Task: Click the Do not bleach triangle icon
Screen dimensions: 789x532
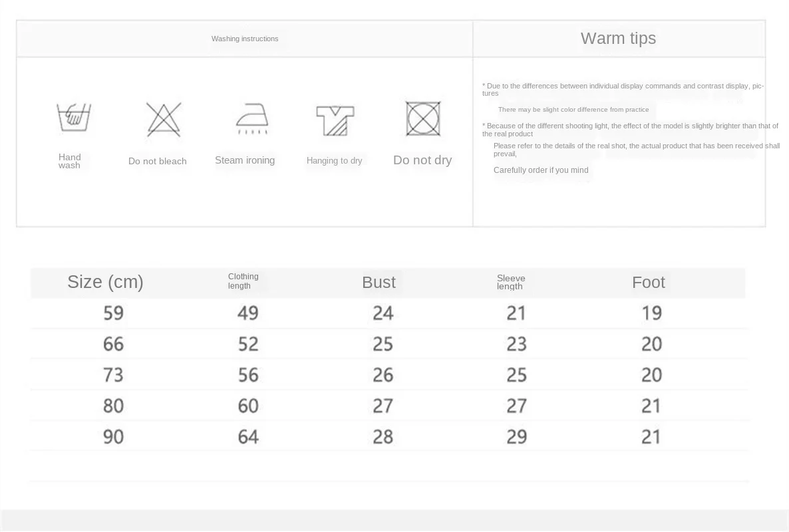Action: point(164,120)
